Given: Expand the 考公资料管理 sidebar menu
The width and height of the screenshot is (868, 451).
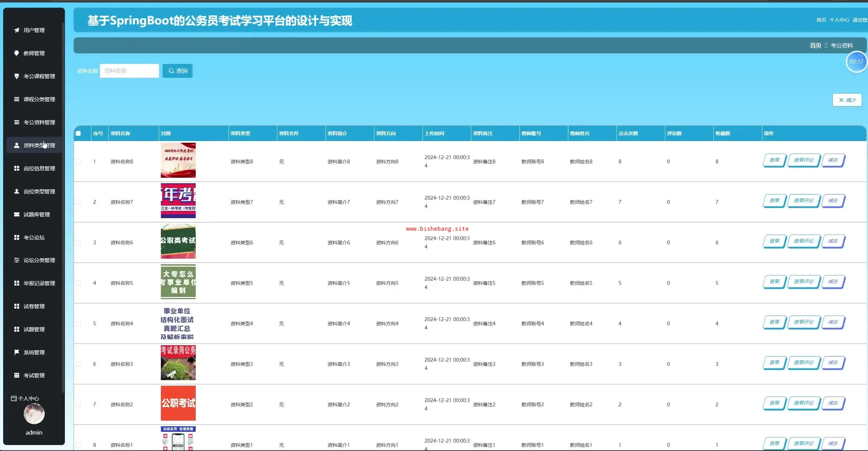Looking at the screenshot, I should click(x=39, y=122).
